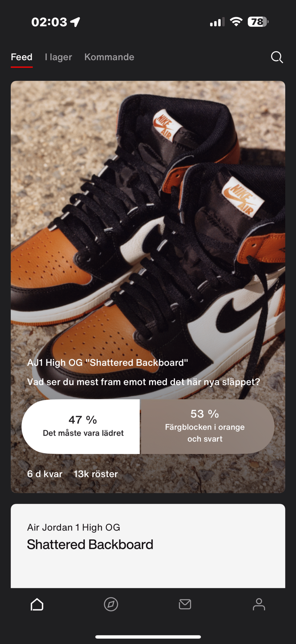This screenshot has height=644, width=296.
Task: Tap the location arrow beside the clock
Action: click(x=75, y=22)
